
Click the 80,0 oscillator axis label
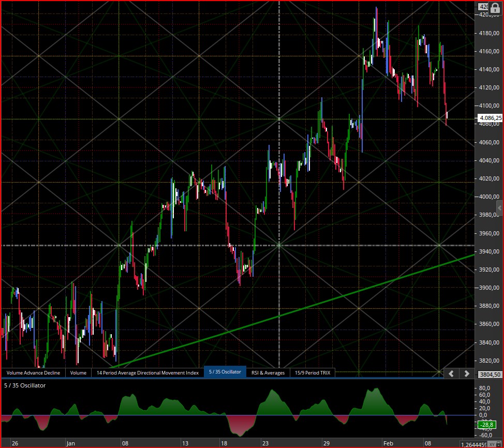pos(485,388)
